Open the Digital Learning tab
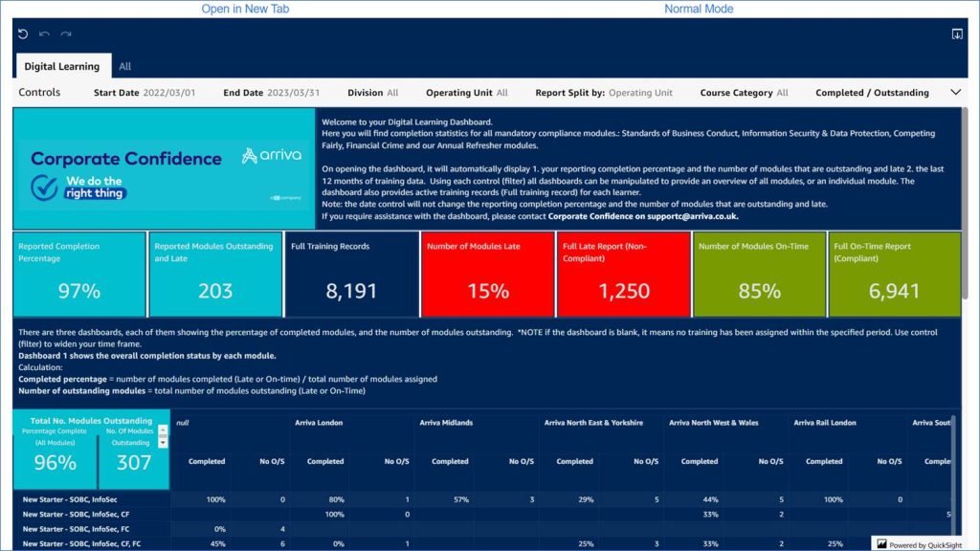The height and width of the screenshot is (551, 980). click(62, 66)
